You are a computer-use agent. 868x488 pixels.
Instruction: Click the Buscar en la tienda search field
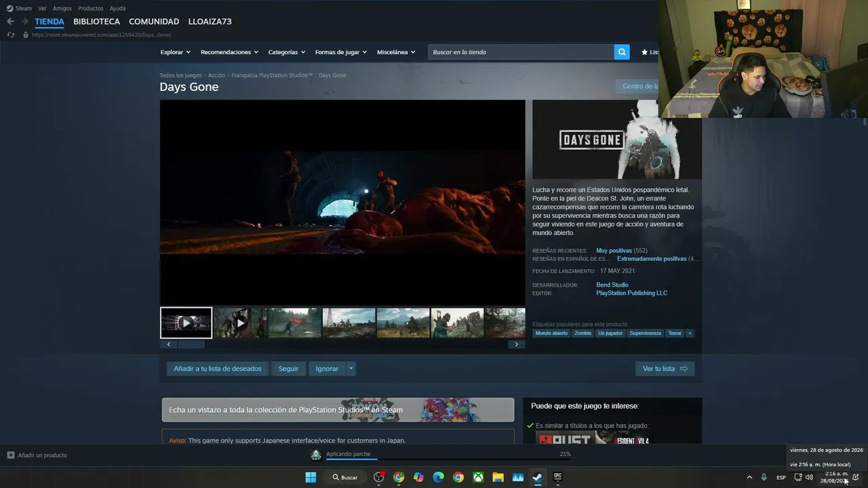pos(521,52)
